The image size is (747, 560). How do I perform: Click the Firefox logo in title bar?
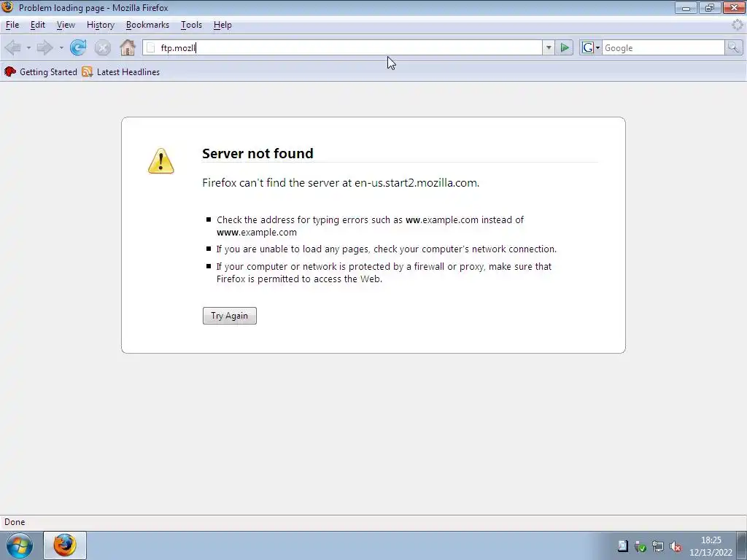coord(7,7)
